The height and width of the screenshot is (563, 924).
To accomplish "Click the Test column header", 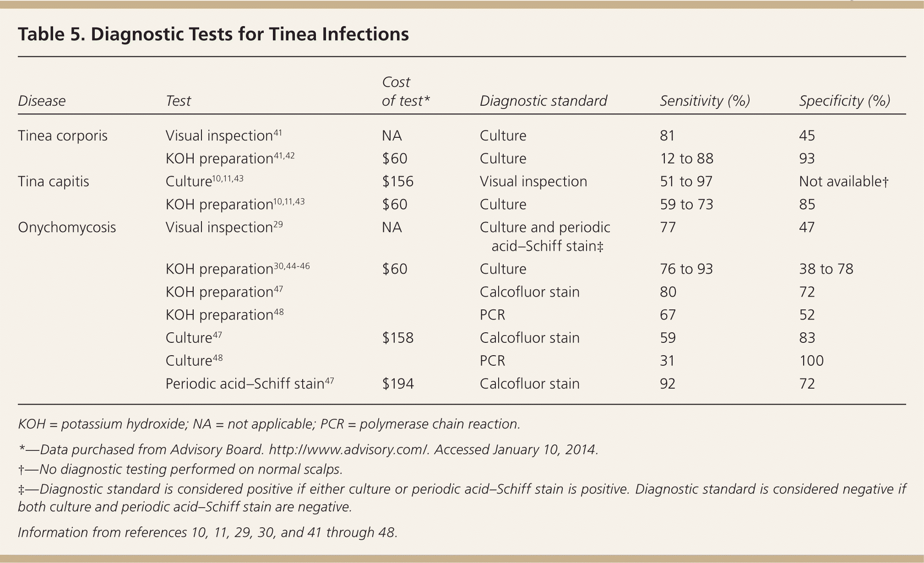I will click(178, 101).
